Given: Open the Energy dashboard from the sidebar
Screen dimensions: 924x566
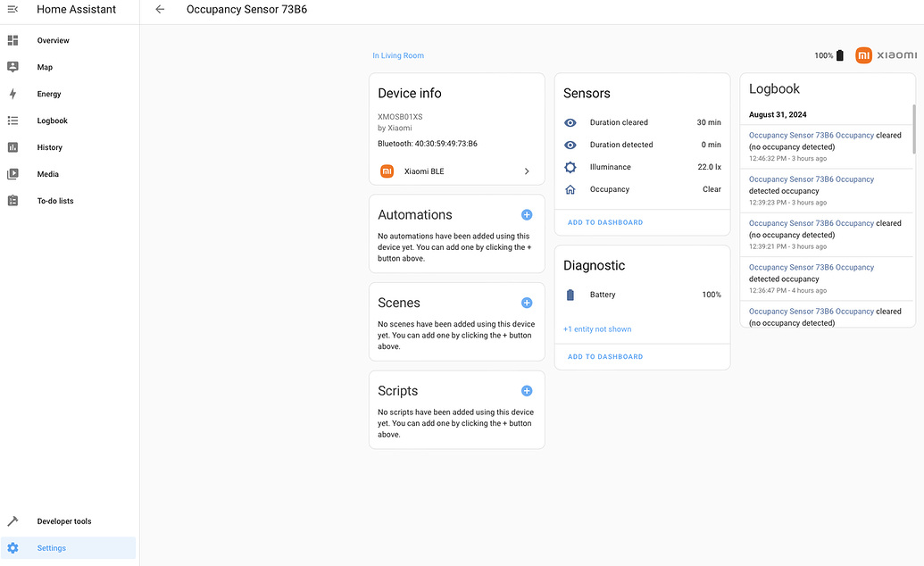Looking at the screenshot, I should coord(49,94).
